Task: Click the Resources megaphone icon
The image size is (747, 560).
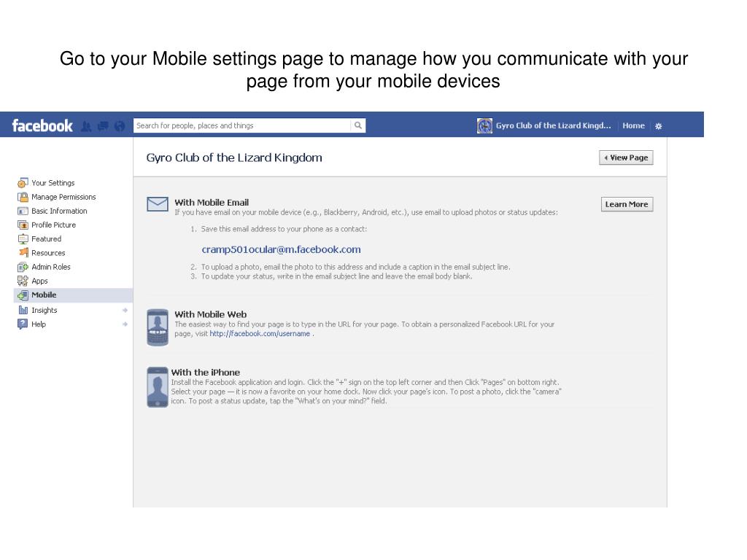Action: pyautogui.click(x=23, y=252)
